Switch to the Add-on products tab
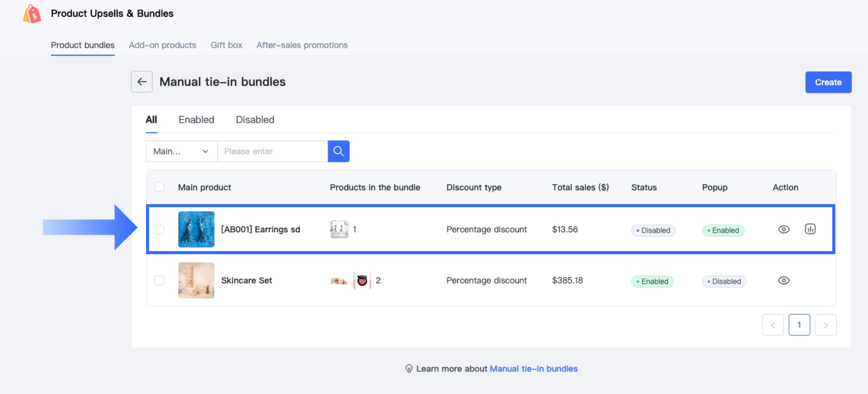The width and height of the screenshot is (868, 394). (x=162, y=45)
